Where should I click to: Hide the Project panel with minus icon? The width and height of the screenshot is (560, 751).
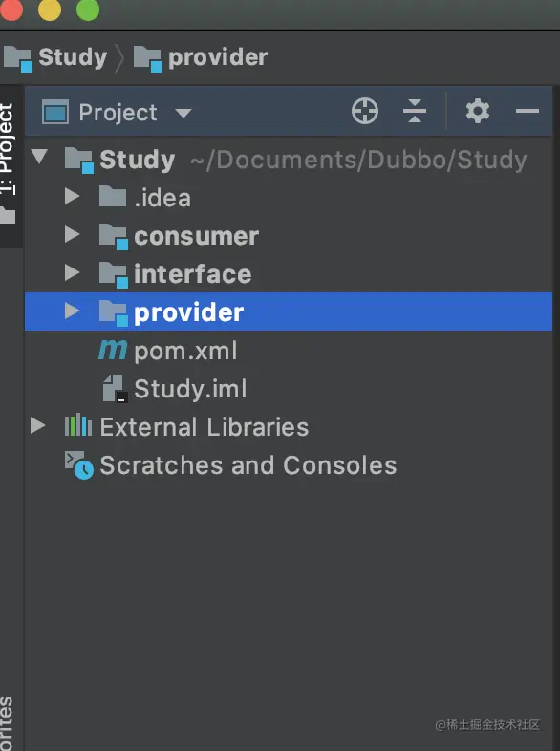[527, 111]
